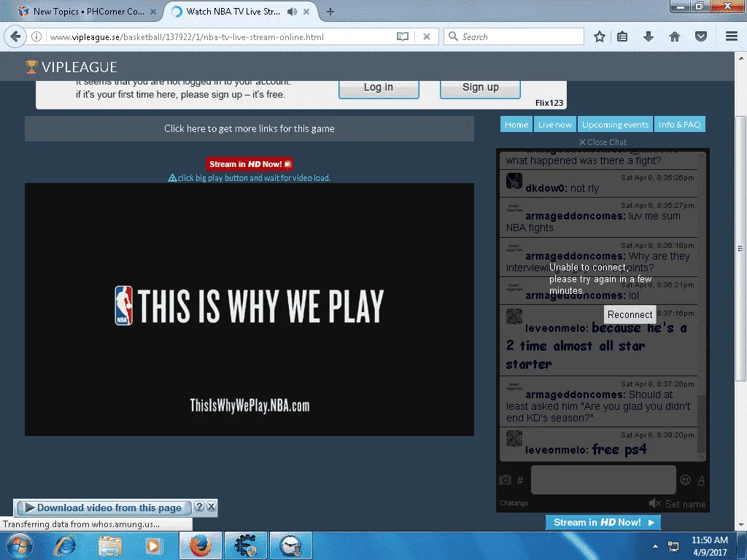The width and height of the screenshot is (747, 560).
Task: Click the chat message input box
Action: [x=603, y=480]
